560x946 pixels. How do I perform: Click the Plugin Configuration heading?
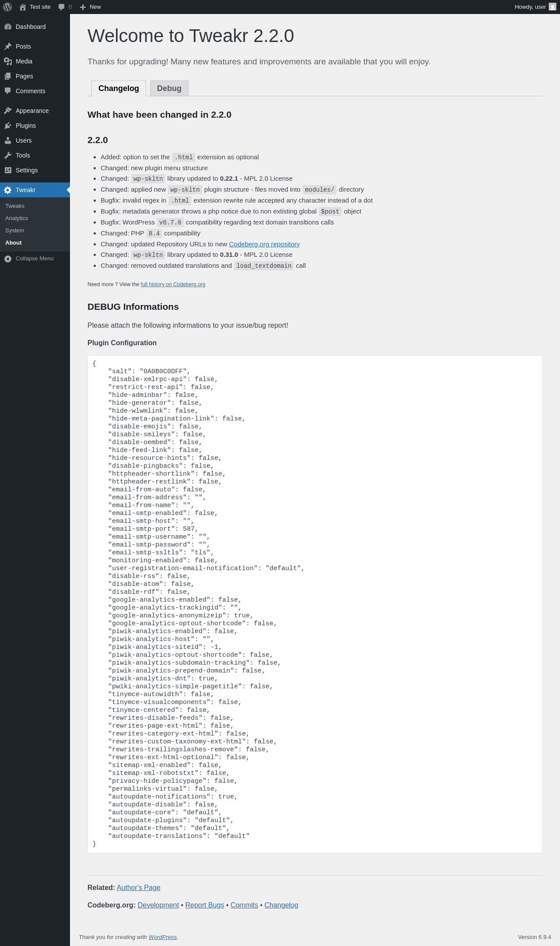[122, 343]
